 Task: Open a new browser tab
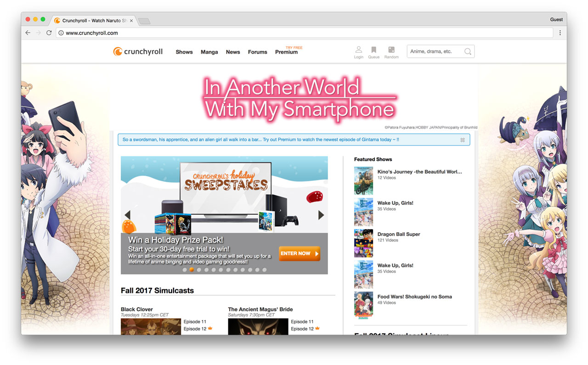click(144, 21)
